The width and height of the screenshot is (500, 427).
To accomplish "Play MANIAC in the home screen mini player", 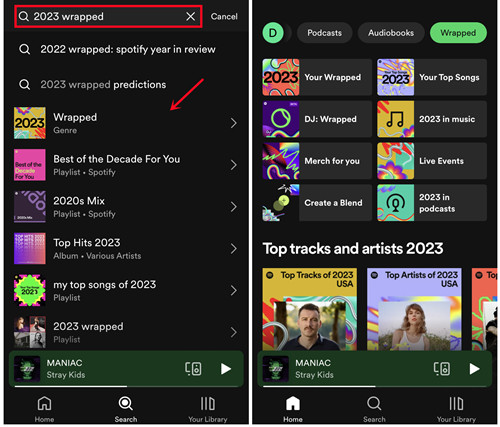I will coord(474,369).
